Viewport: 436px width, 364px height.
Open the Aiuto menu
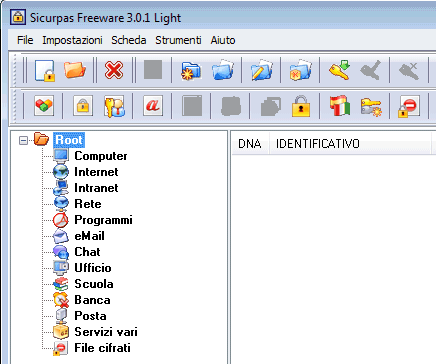[223, 40]
